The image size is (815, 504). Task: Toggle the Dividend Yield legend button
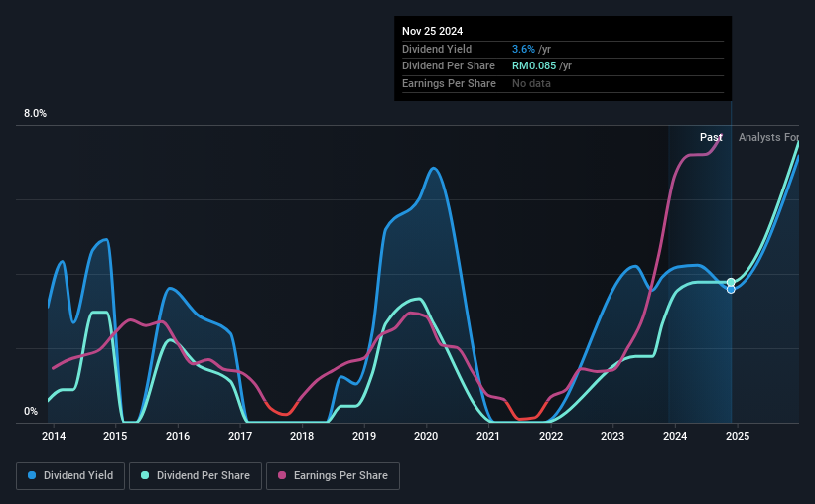tap(70, 476)
